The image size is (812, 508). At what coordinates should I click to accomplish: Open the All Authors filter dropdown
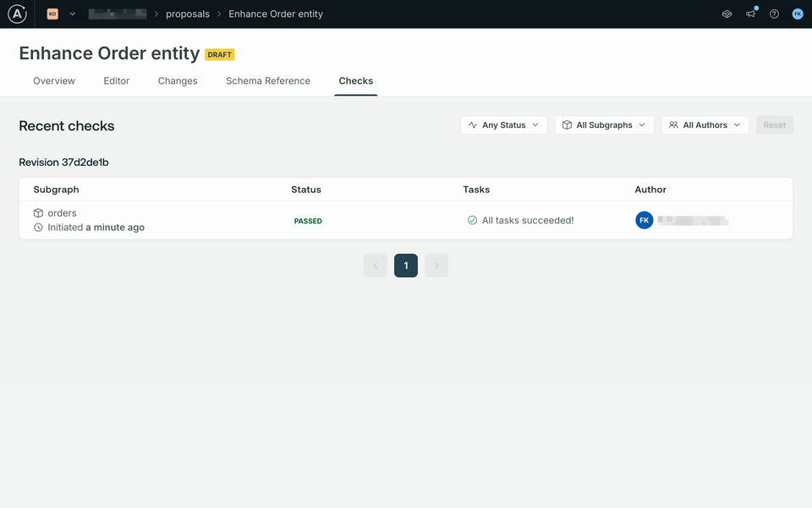coord(705,125)
